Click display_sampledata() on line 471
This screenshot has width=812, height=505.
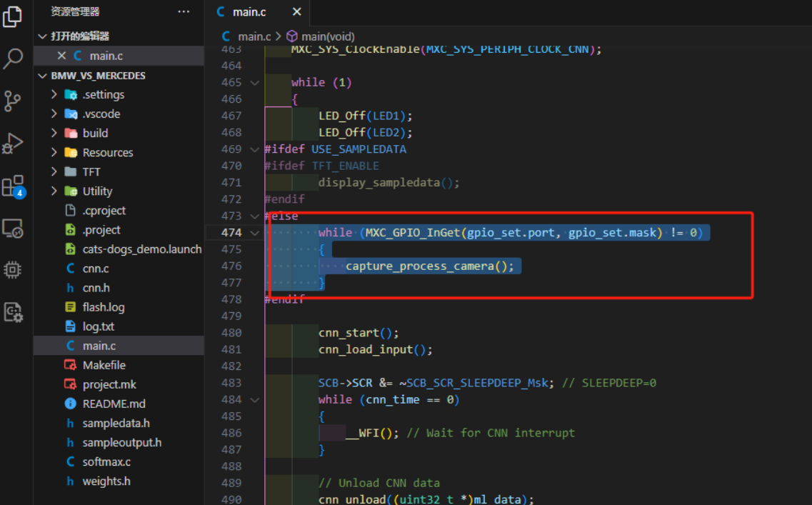389,183
